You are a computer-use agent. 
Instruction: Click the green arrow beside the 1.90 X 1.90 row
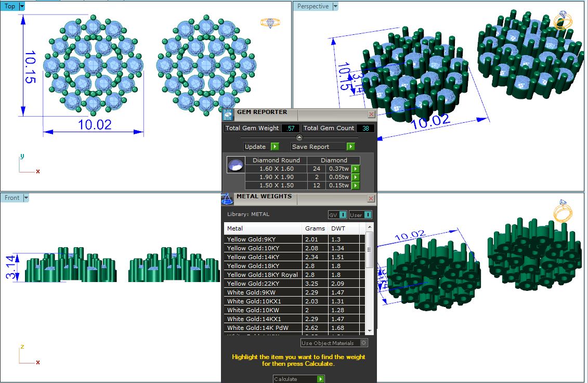(356, 177)
